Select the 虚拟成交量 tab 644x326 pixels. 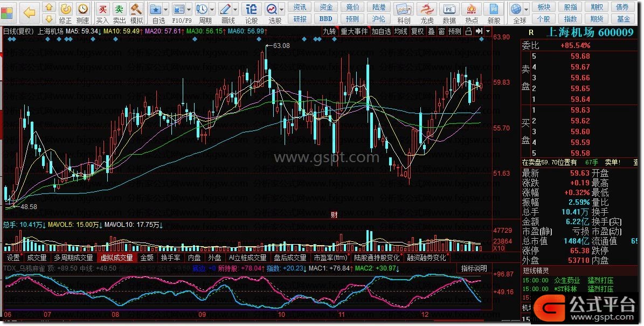116,258
